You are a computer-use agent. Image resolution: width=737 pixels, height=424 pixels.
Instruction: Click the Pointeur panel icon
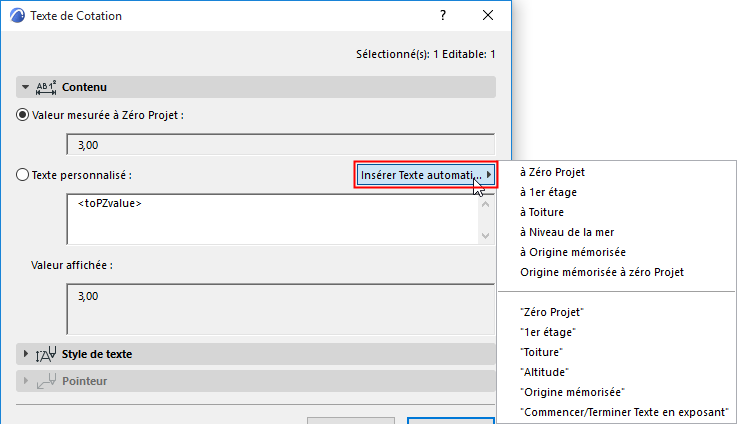click(45, 381)
